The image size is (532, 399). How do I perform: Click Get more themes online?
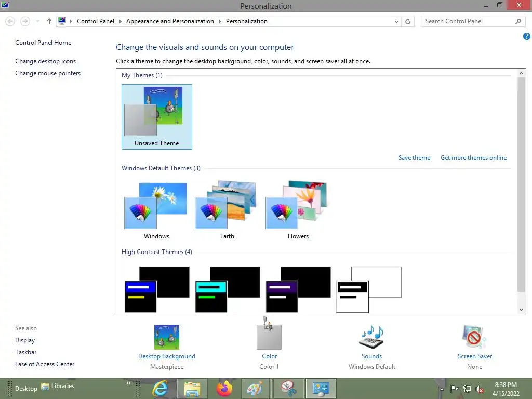click(x=473, y=158)
